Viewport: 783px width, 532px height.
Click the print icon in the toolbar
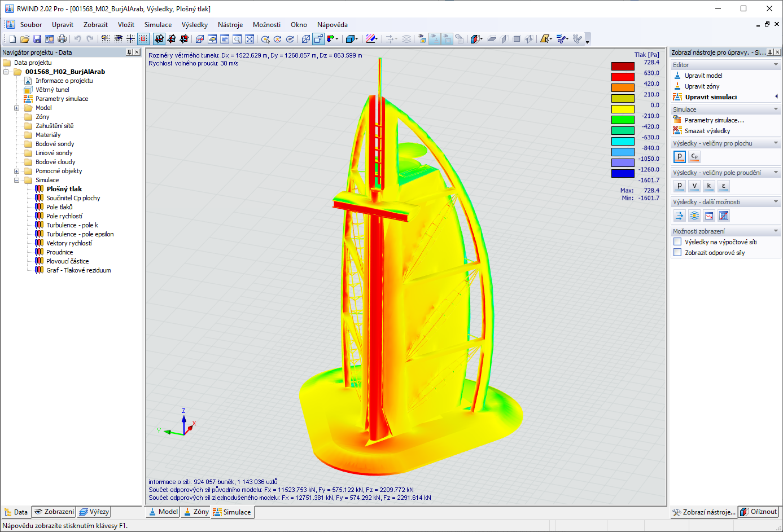point(62,39)
